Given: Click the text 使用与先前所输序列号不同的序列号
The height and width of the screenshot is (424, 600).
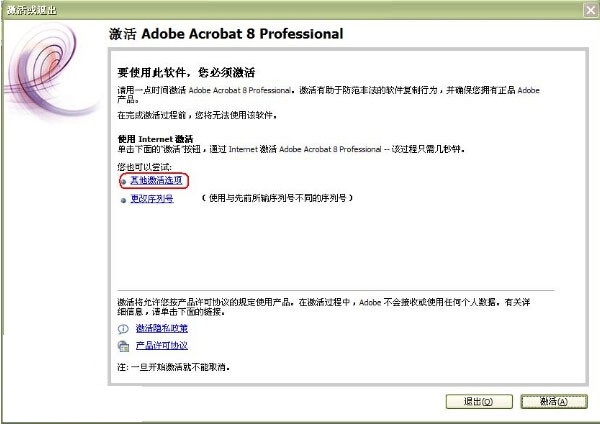Looking at the screenshot, I should point(278,198).
